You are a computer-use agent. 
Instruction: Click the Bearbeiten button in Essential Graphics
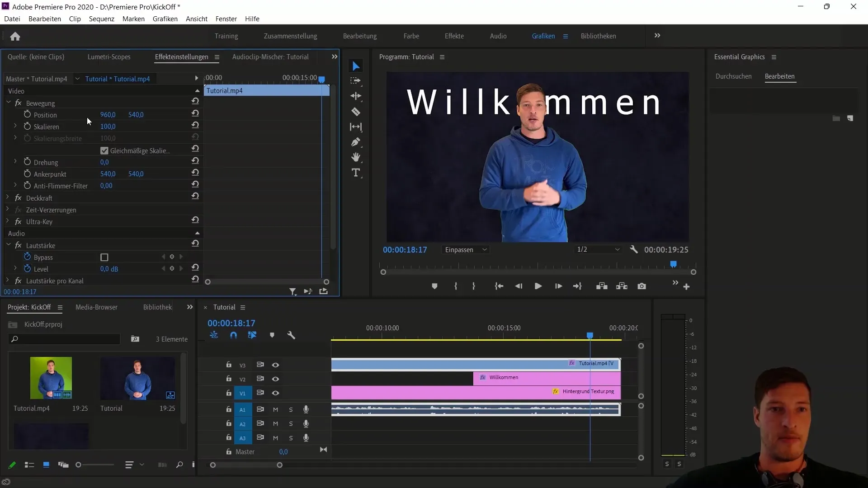[x=780, y=76]
